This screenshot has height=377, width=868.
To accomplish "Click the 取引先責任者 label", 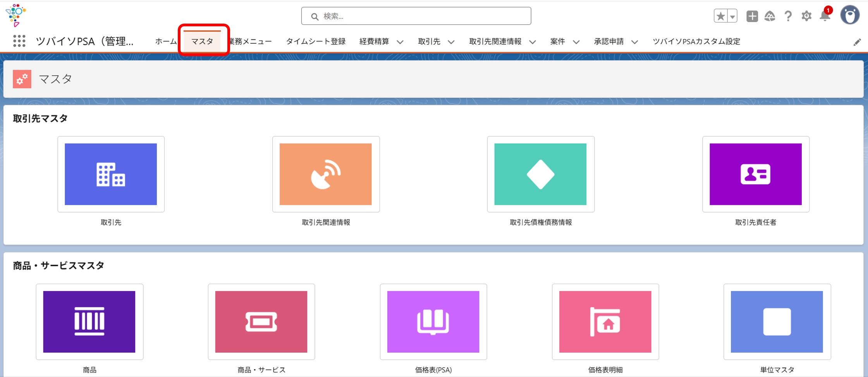I will (x=756, y=222).
